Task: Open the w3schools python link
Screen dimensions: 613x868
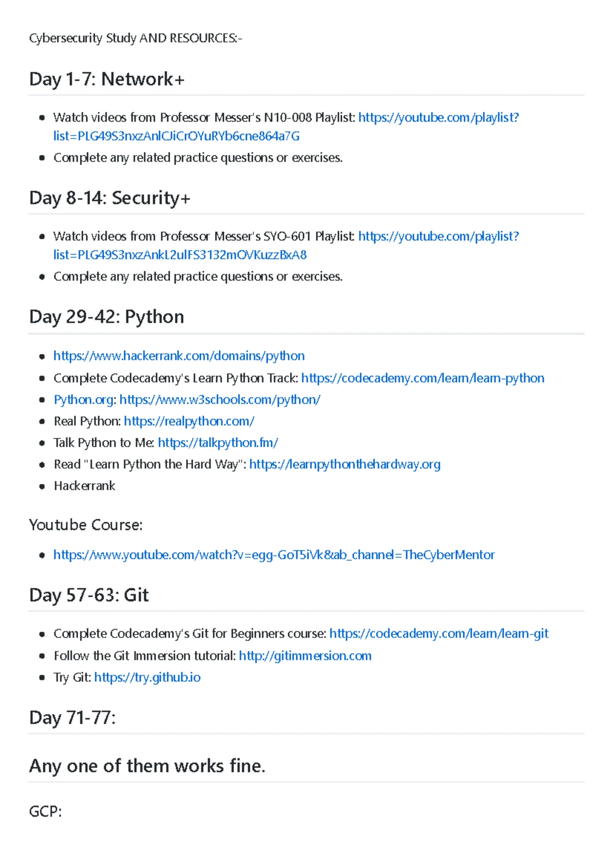Action: (220, 400)
